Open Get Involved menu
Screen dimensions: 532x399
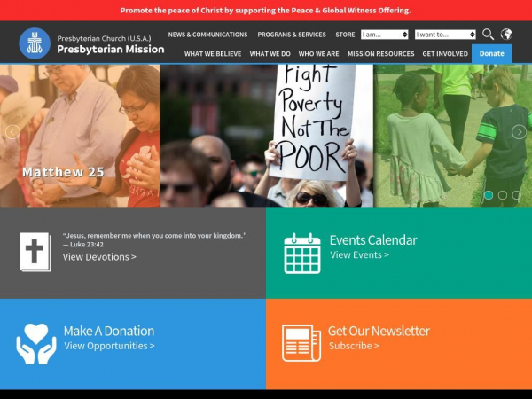[445, 53]
